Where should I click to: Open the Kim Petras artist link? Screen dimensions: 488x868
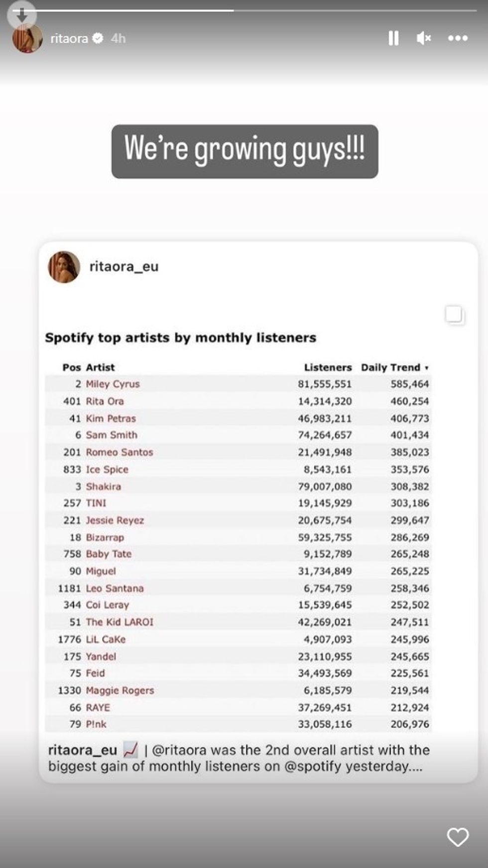click(x=111, y=418)
